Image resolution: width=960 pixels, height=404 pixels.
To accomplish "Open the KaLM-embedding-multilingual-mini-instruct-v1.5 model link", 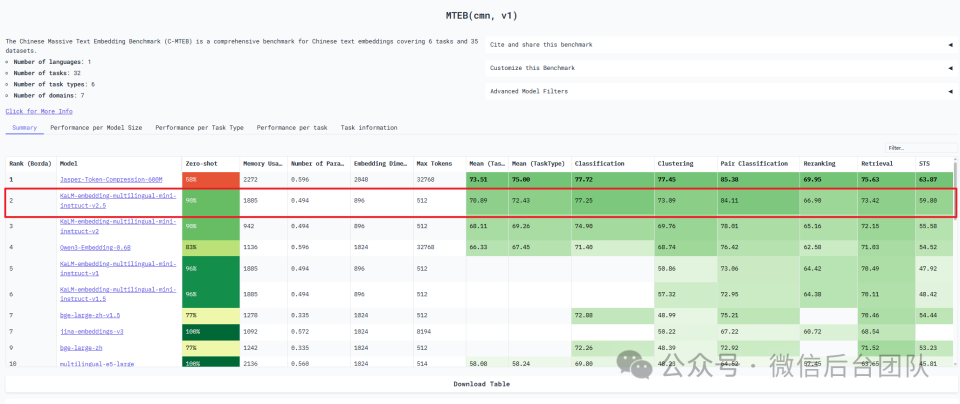I will pos(118,294).
